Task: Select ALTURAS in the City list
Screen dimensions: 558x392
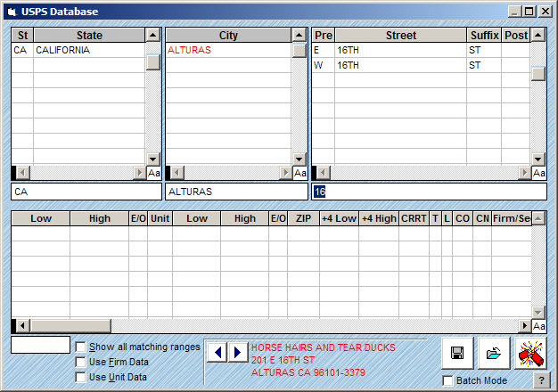Action: click(228, 50)
